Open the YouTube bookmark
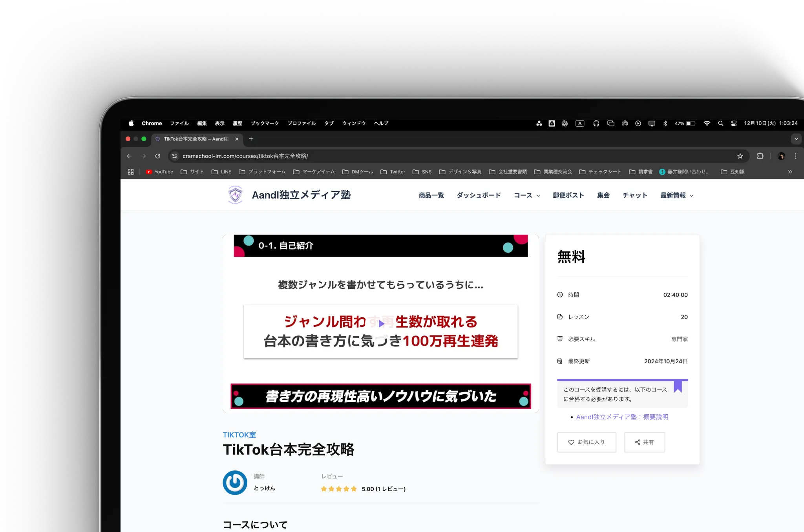 click(159, 172)
